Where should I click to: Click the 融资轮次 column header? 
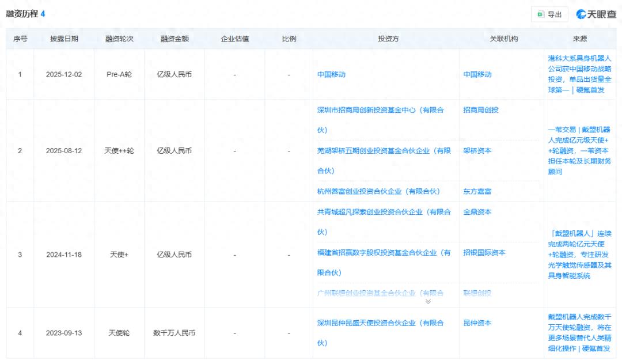point(119,39)
